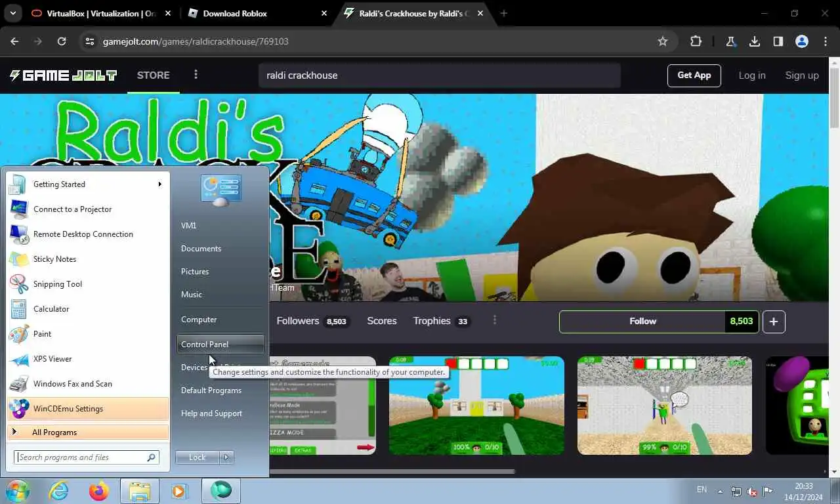Click the plus button beside Follow

pos(774,322)
